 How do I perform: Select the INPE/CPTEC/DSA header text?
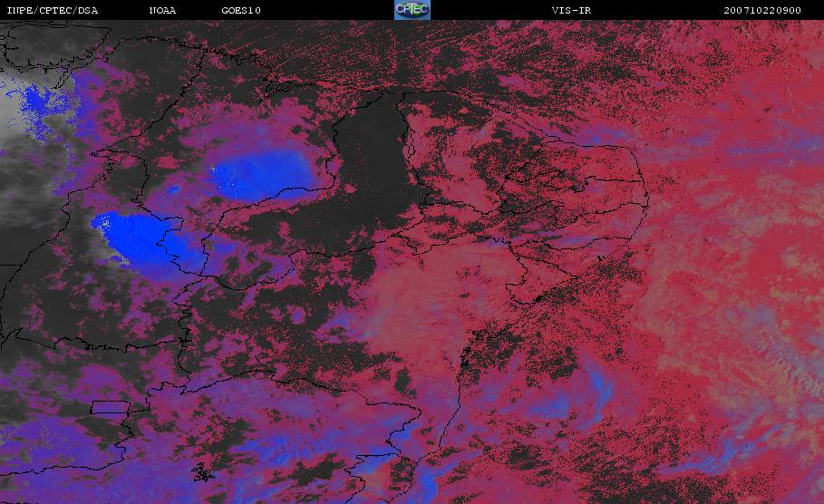tap(52, 11)
